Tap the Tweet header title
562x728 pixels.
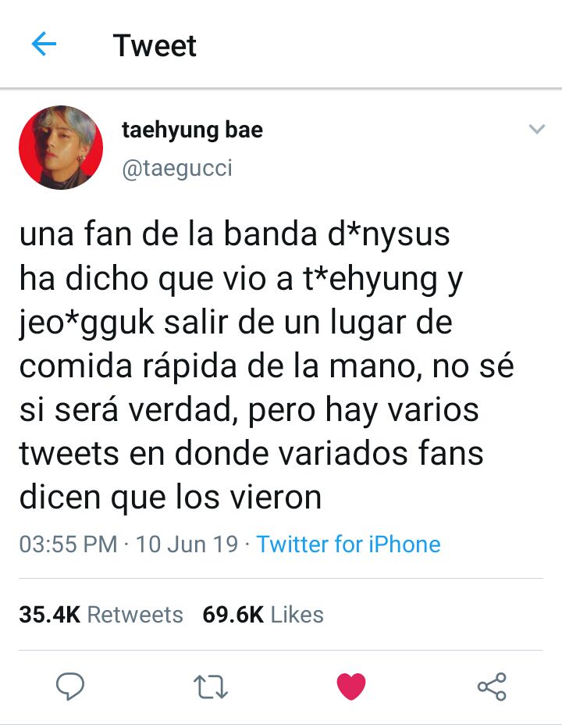click(155, 45)
